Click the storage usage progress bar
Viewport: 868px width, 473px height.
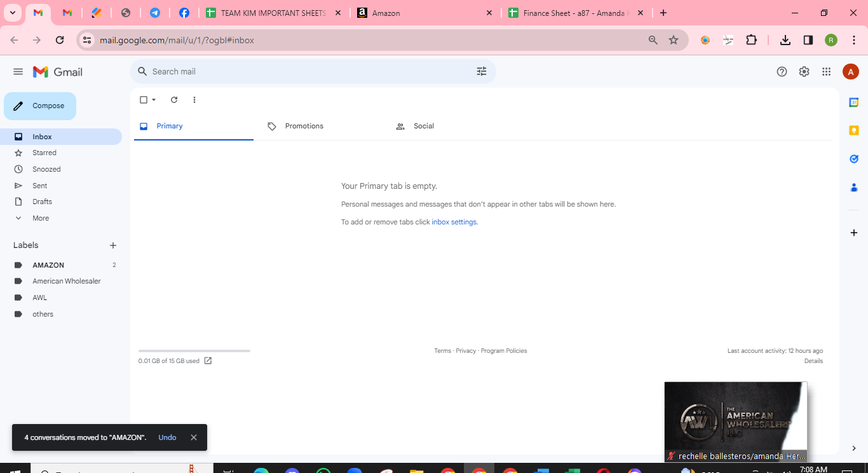pyautogui.click(x=194, y=351)
